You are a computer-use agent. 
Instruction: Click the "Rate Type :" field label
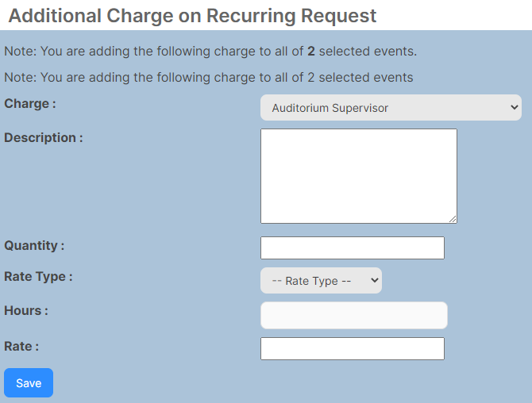pyautogui.click(x=38, y=277)
